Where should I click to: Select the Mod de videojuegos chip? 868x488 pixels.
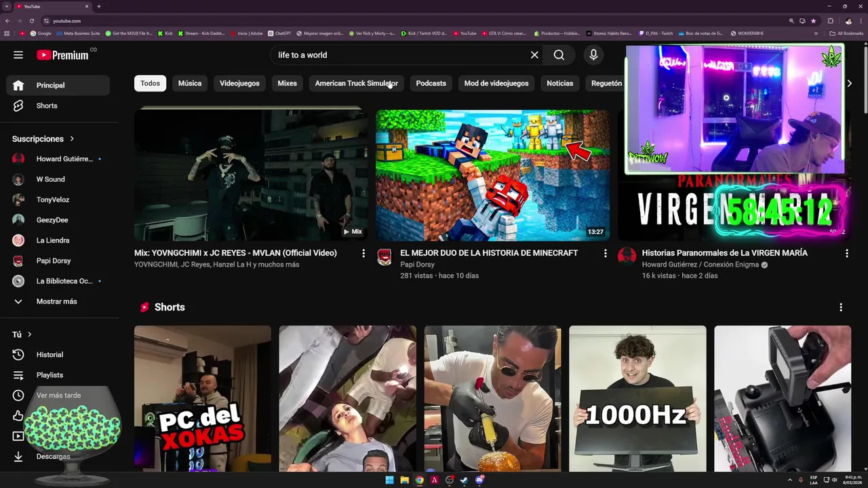pos(496,83)
